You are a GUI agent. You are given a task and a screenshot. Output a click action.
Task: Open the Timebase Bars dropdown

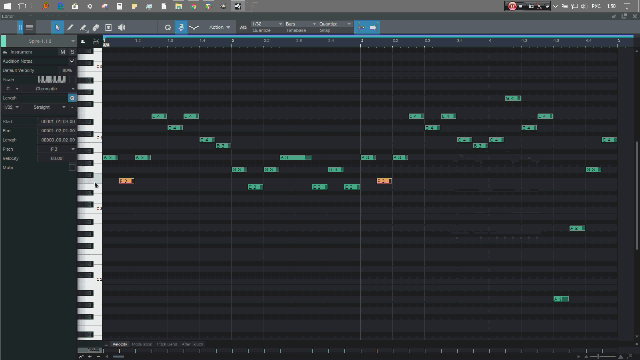(x=301, y=24)
